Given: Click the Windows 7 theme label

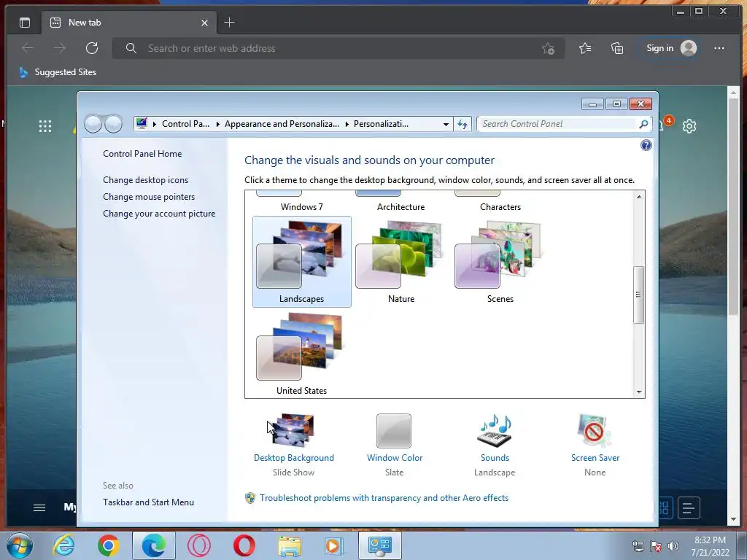Looking at the screenshot, I should (x=301, y=206).
